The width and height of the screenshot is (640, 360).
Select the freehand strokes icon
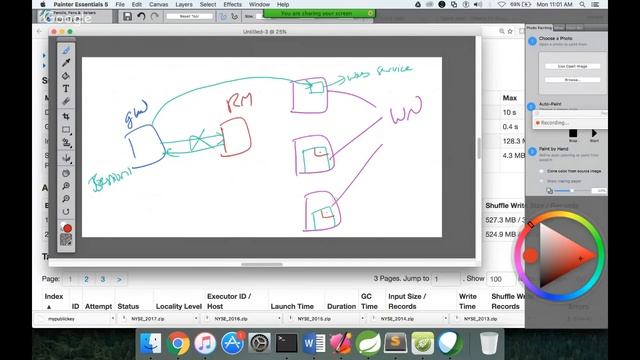point(223,16)
